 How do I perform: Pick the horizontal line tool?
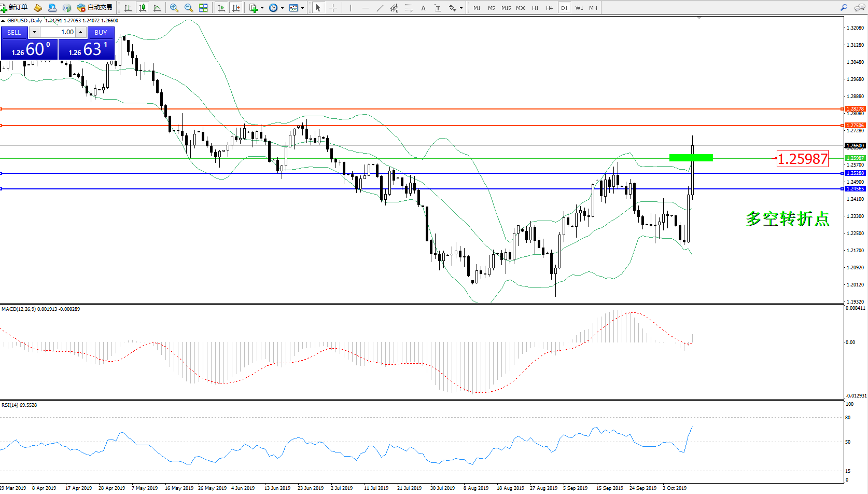point(366,8)
